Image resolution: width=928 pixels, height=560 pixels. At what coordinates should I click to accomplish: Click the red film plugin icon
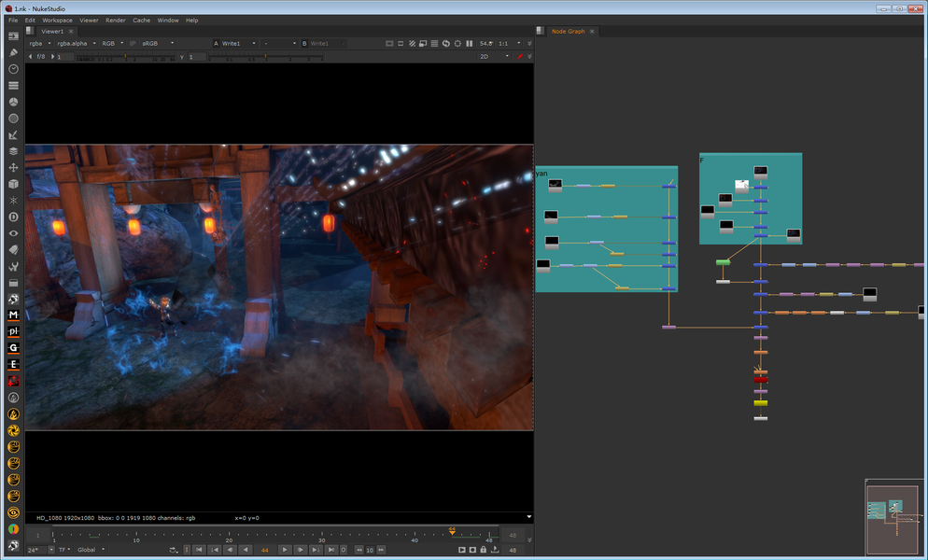13,381
